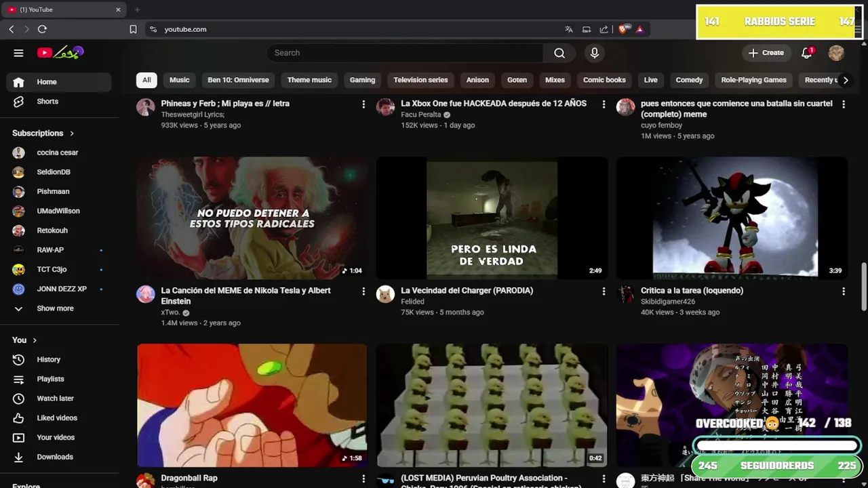
Task: Open History in the sidebar
Action: [59, 360]
